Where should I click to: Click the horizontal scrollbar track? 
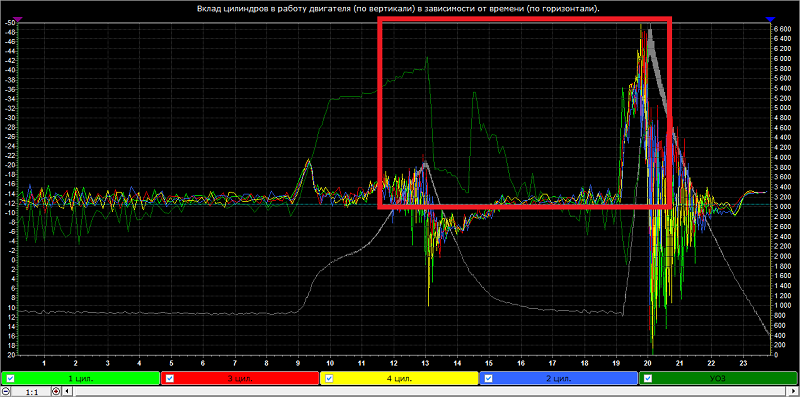(x=430, y=391)
